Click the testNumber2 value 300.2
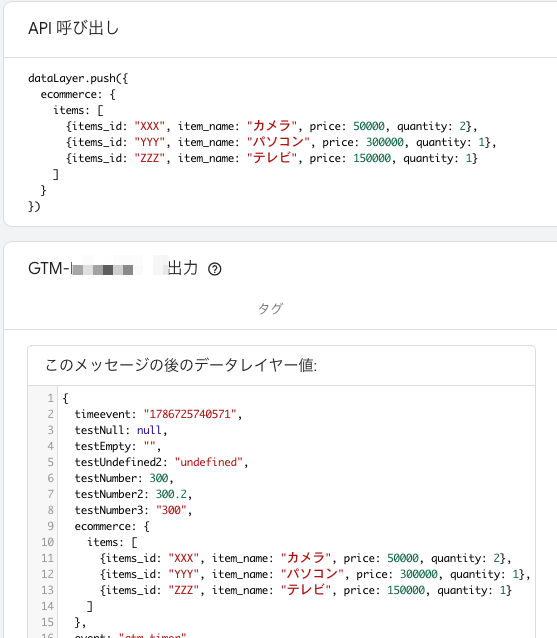 (x=171, y=494)
